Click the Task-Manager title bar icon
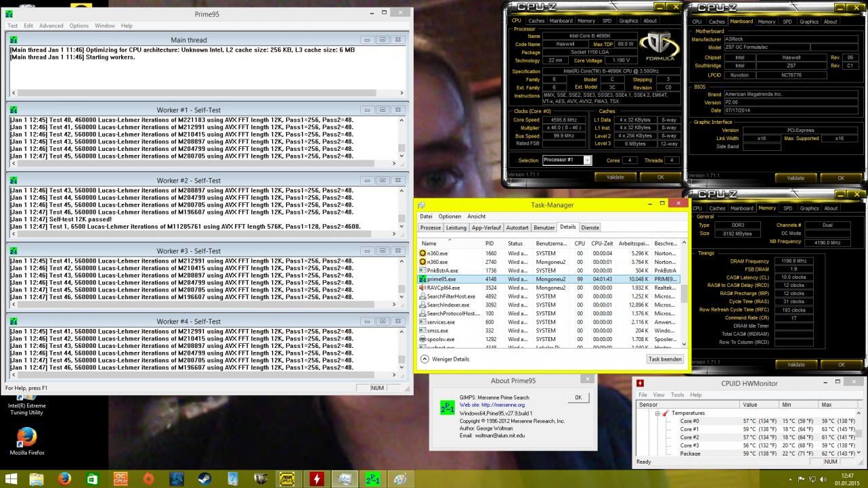 pos(422,205)
